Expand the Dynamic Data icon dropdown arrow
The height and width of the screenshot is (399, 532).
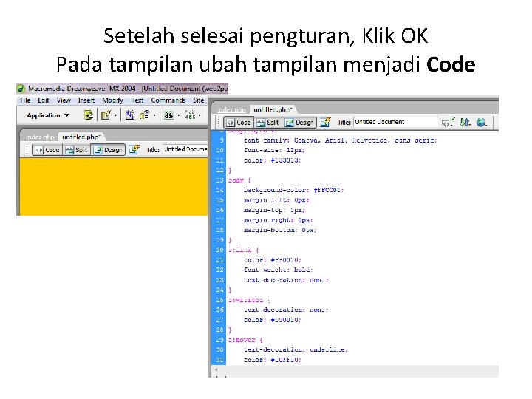tap(116, 116)
